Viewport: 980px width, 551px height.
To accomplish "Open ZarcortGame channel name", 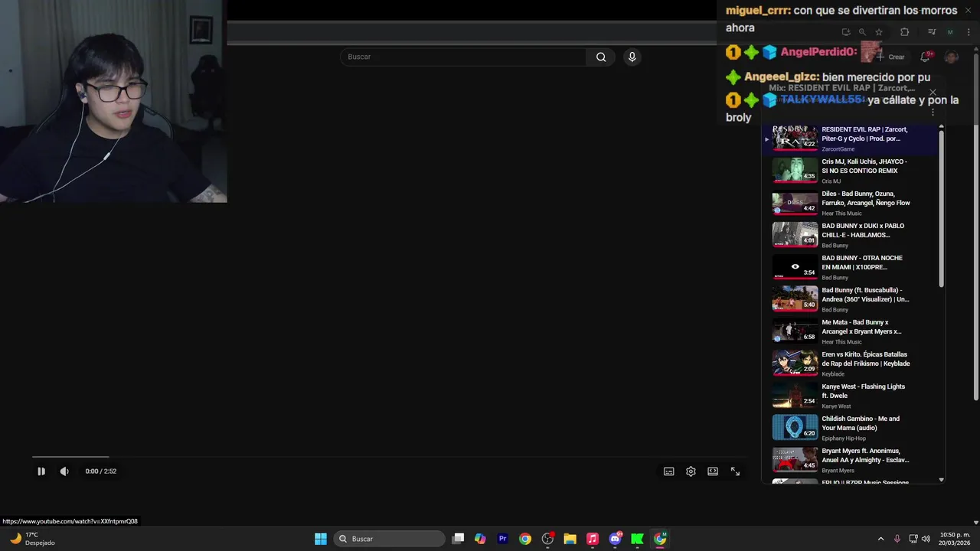I will tap(838, 149).
